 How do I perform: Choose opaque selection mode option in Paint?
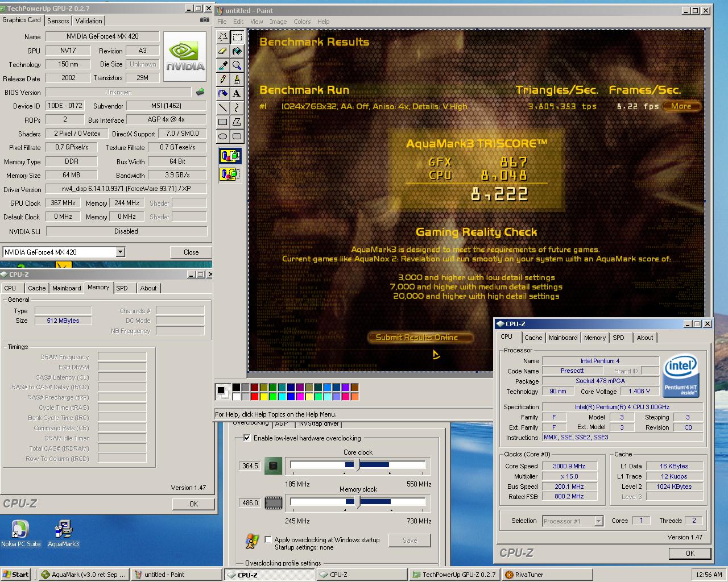pos(230,156)
